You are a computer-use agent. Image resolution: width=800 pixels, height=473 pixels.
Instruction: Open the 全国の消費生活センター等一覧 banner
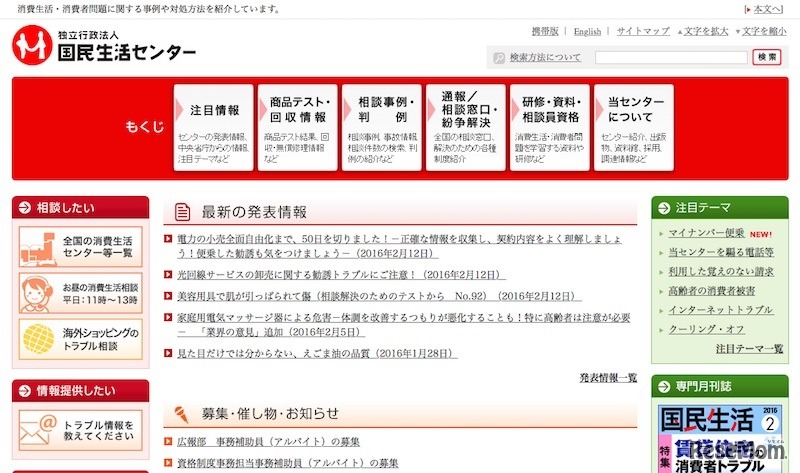pyautogui.click(x=81, y=247)
